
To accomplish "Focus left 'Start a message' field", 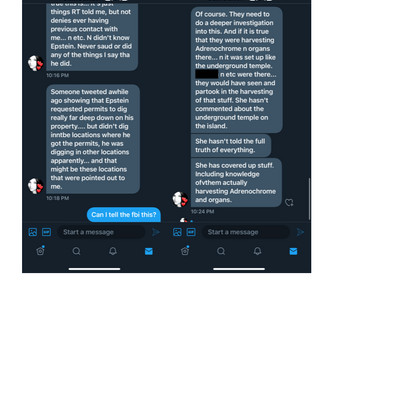I will point(101,232).
